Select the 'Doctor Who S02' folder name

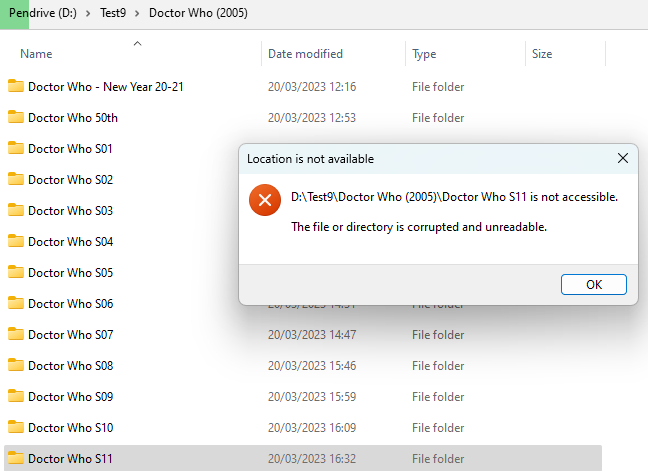click(x=70, y=180)
